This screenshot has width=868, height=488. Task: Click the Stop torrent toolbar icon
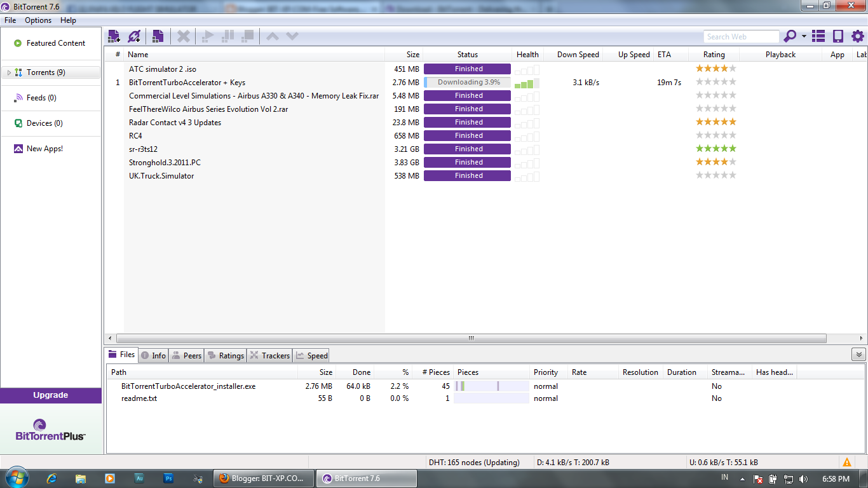tap(248, 36)
